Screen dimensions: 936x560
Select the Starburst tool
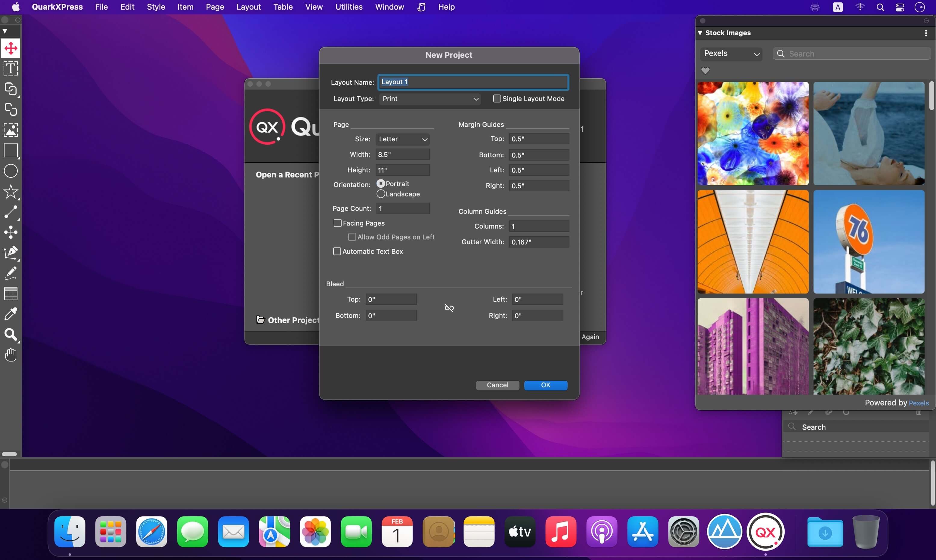pyautogui.click(x=11, y=192)
